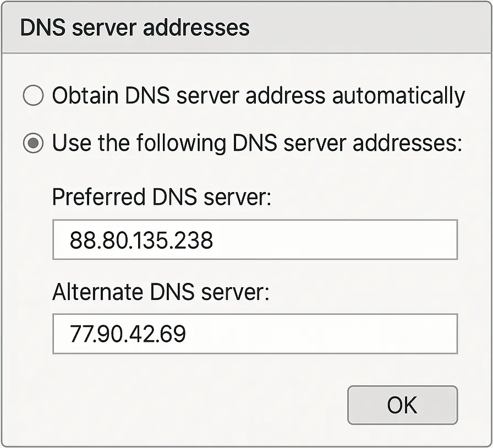Screen dimensions: 493x448
Task: Click the "Use the following DNS server addresses" label text
Action: (256, 144)
